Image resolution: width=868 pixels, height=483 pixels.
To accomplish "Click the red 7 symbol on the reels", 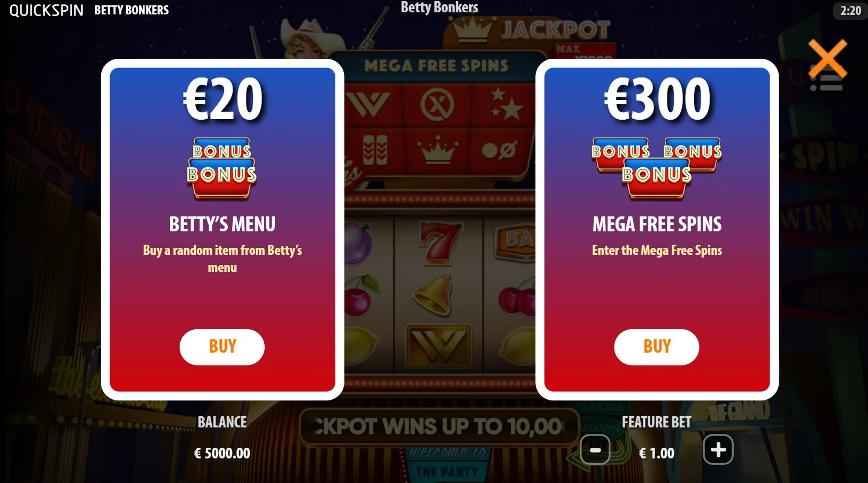I will coord(440,243).
